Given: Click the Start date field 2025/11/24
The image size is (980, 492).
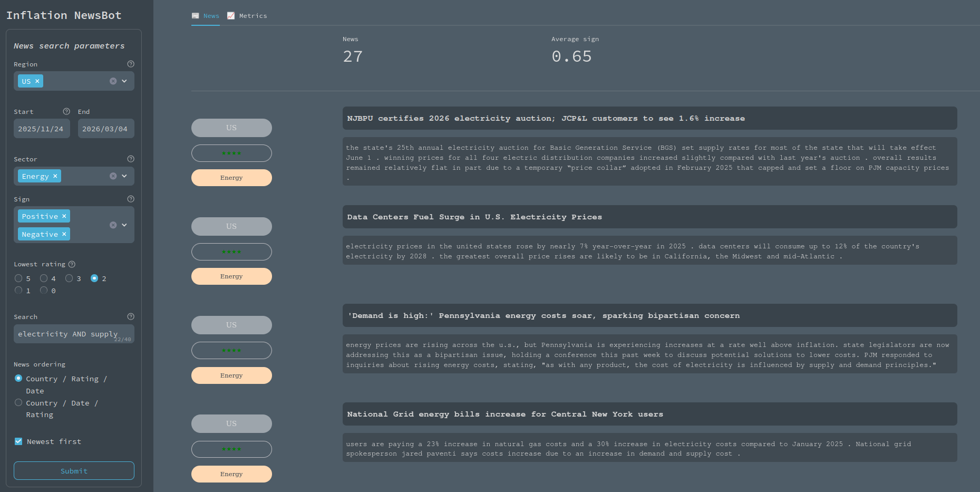Looking at the screenshot, I should pos(41,129).
